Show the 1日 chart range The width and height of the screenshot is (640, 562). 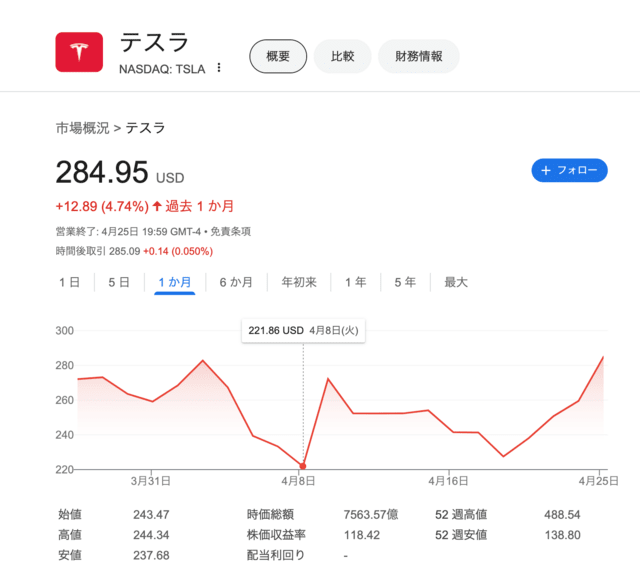[69, 282]
